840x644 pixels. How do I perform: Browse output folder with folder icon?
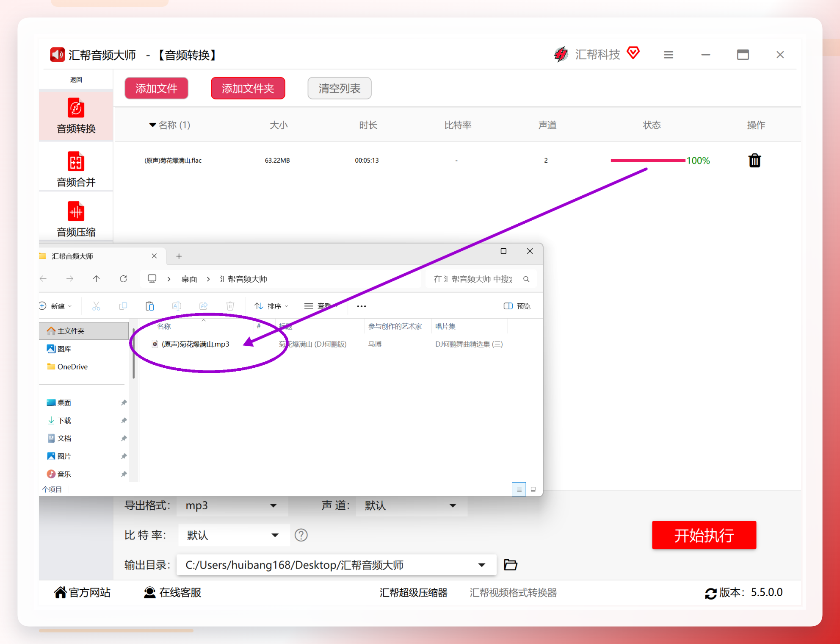click(511, 565)
